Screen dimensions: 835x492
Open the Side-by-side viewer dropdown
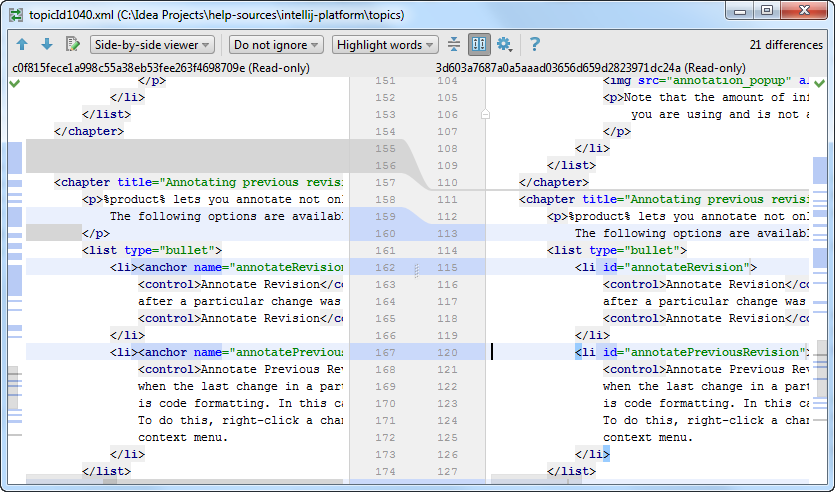pyautogui.click(x=152, y=45)
